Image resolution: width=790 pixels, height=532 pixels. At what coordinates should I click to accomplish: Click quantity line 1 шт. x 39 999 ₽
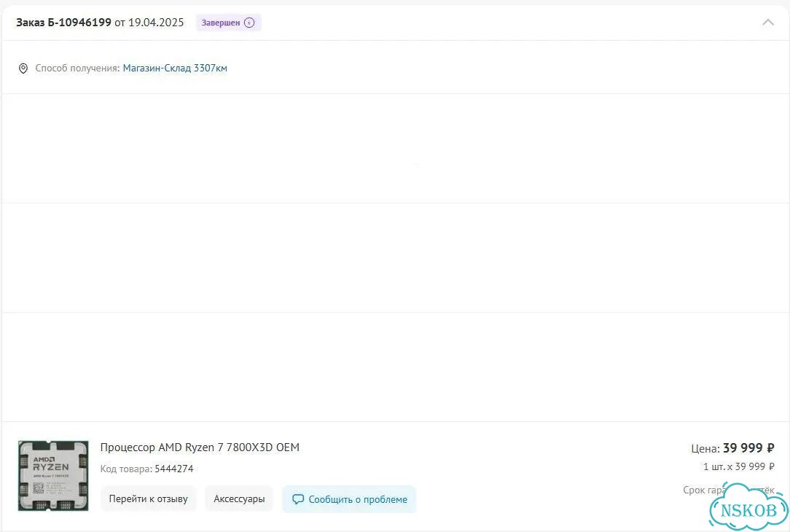(738, 466)
